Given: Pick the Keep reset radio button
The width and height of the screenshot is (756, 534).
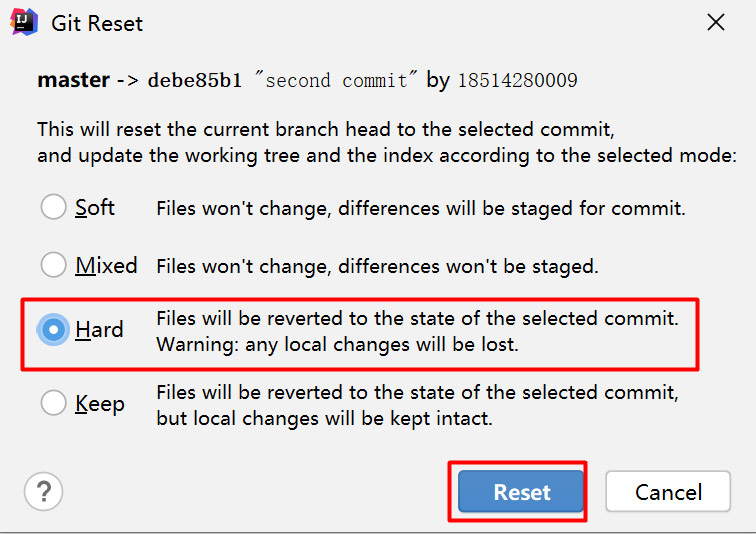Looking at the screenshot, I should click(53, 402).
